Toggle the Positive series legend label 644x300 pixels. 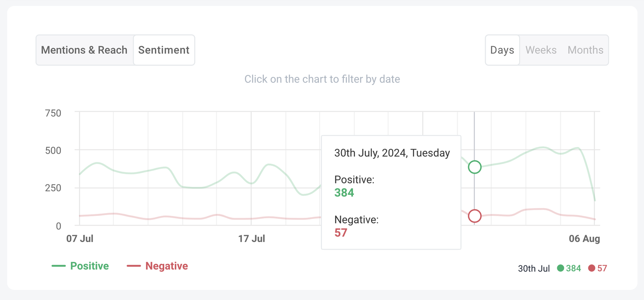pyautogui.click(x=89, y=266)
